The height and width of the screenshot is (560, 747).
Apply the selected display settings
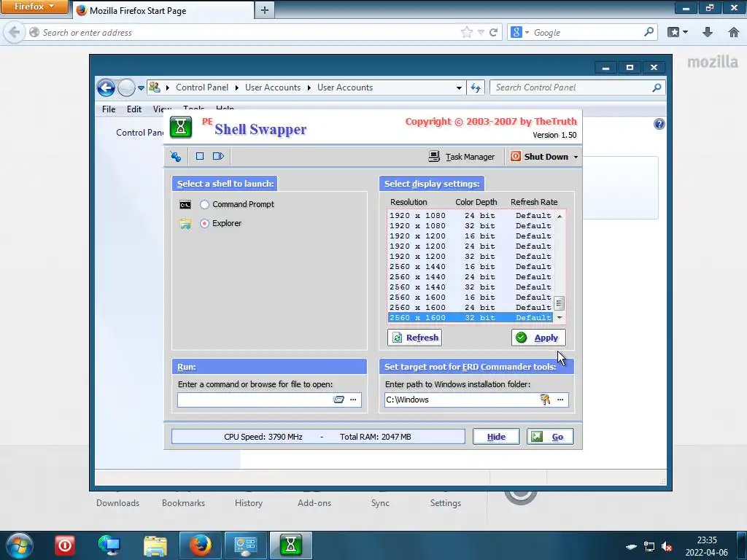click(x=538, y=338)
